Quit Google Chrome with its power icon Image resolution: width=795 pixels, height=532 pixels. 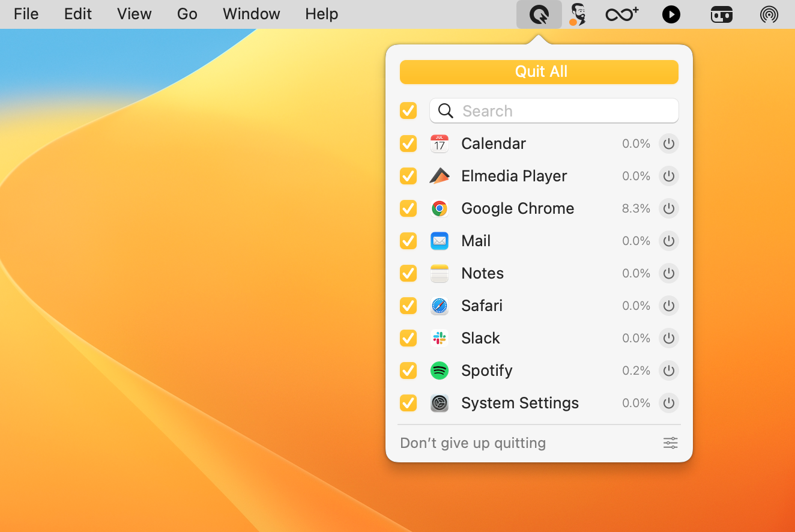tap(669, 208)
